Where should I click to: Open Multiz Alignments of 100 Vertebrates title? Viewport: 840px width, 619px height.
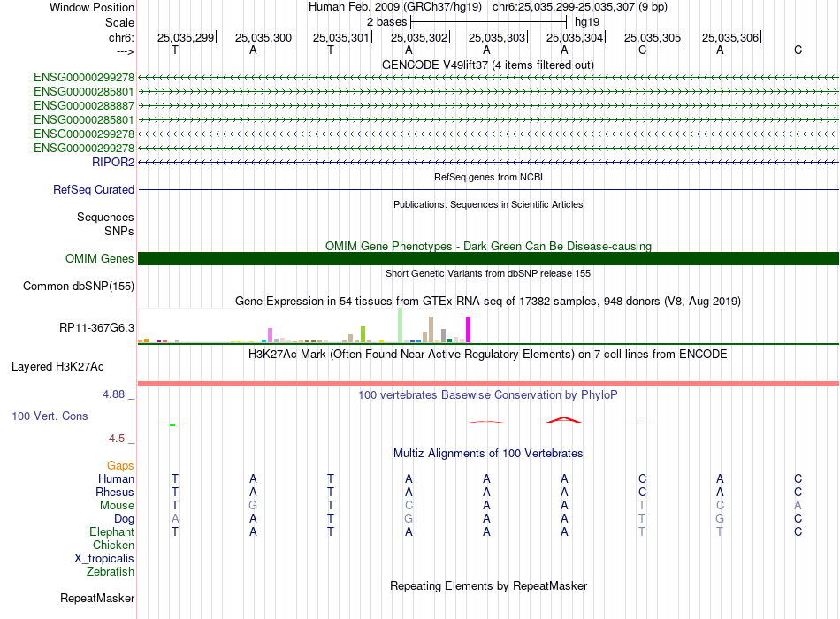coord(488,454)
